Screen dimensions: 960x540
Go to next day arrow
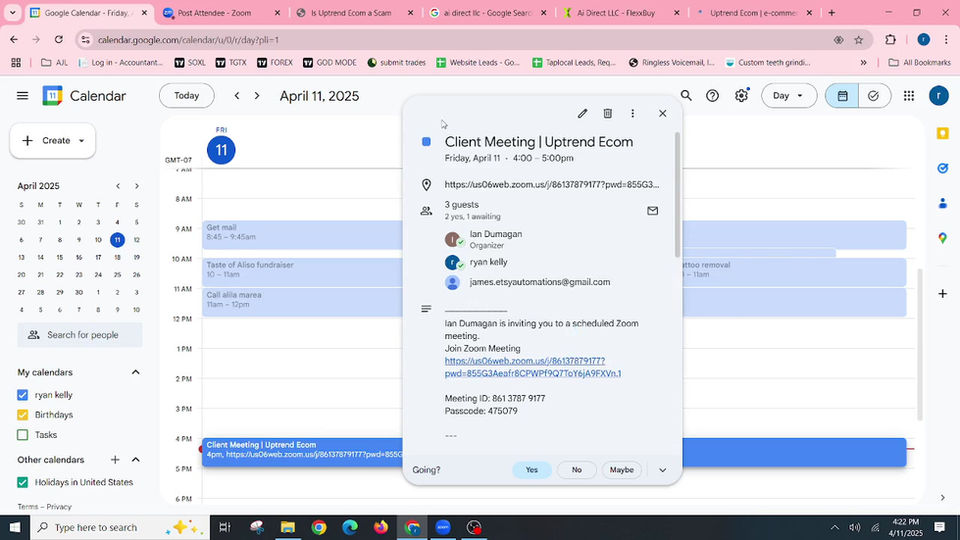(257, 96)
